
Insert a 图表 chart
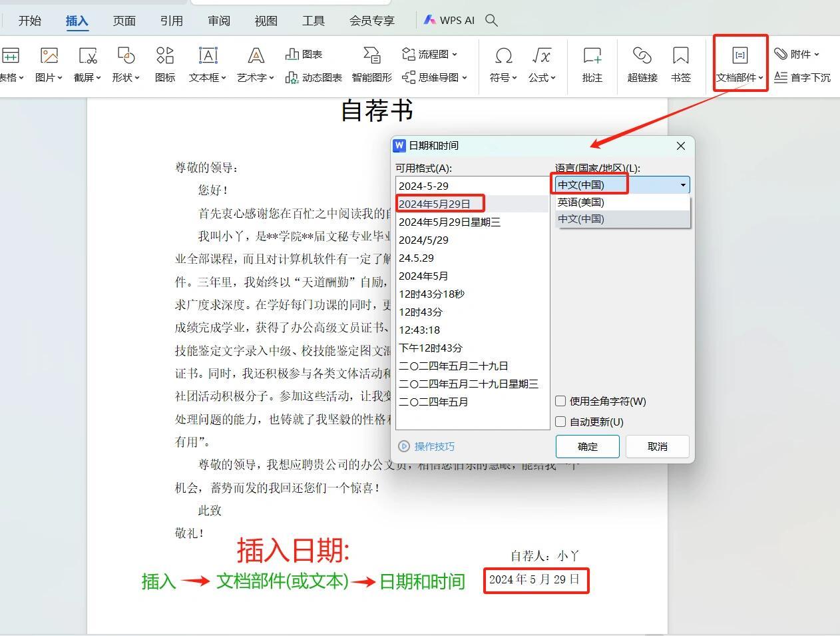tap(308, 54)
